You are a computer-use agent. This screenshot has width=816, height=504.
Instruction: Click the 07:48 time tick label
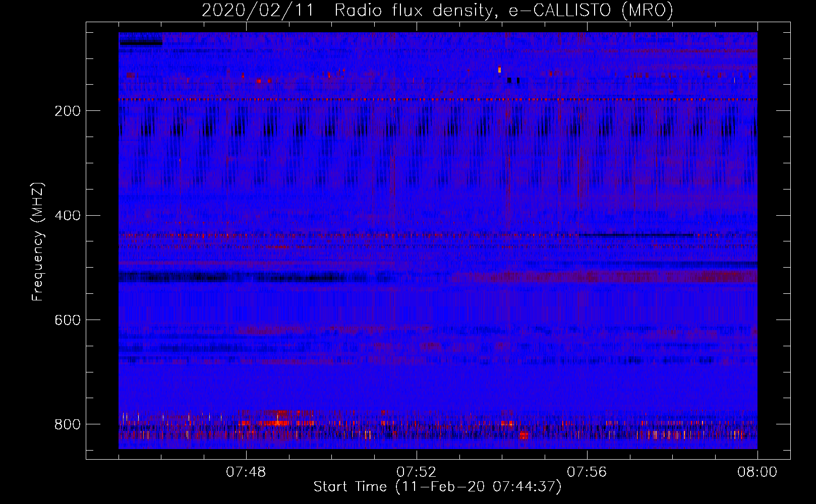point(246,472)
